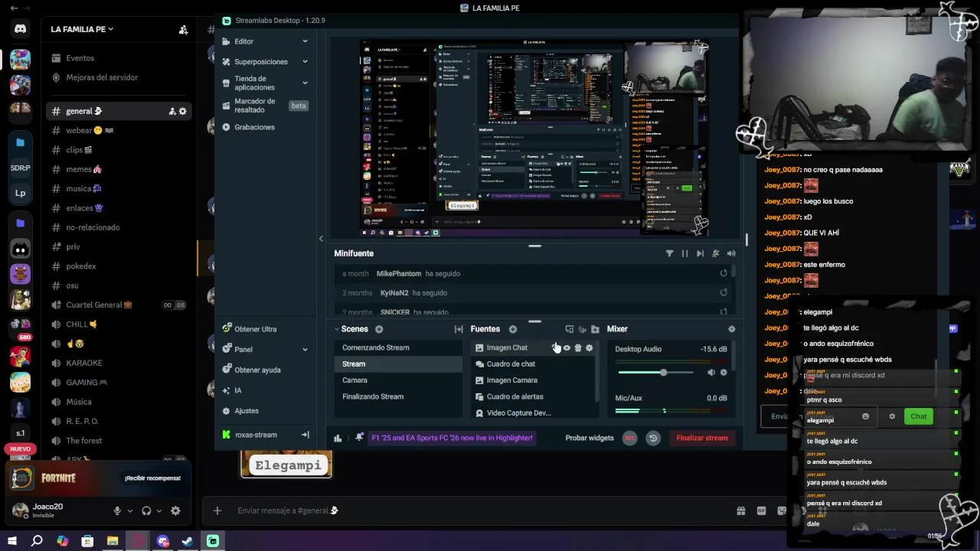Pause the Minifuente alert queue

pyautogui.click(x=684, y=253)
